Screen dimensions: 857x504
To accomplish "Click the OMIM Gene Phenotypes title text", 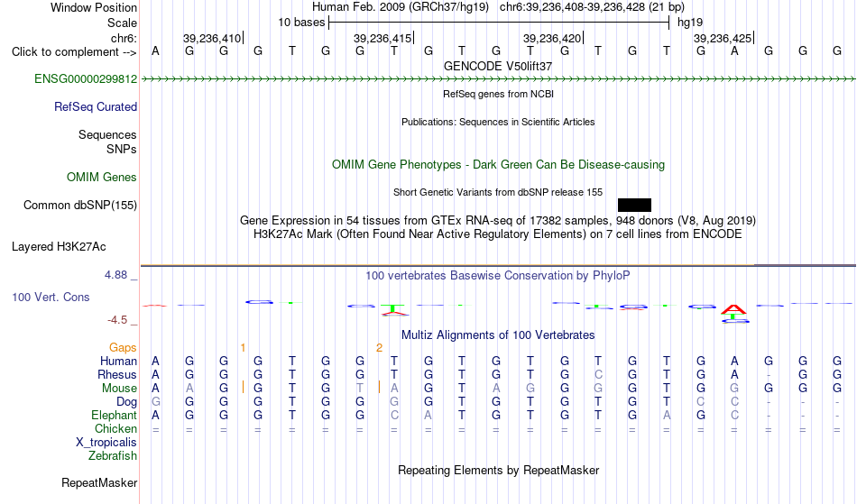I will 499,164.
